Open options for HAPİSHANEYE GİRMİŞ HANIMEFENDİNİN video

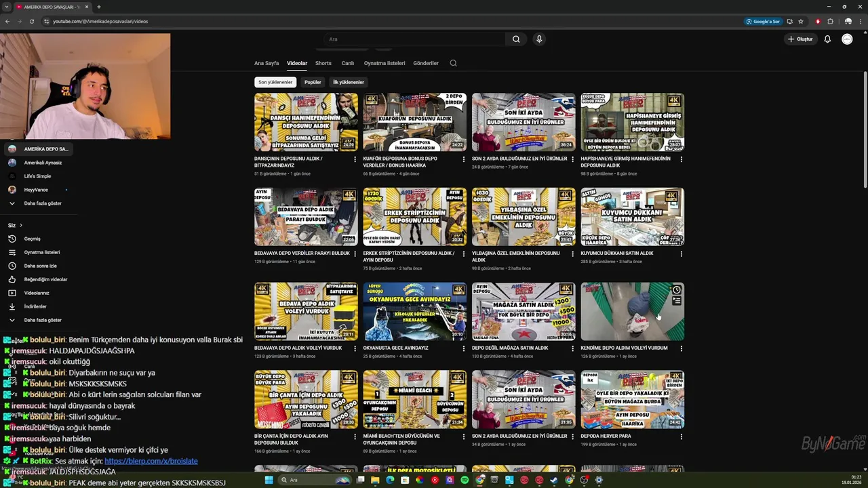(x=682, y=159)
